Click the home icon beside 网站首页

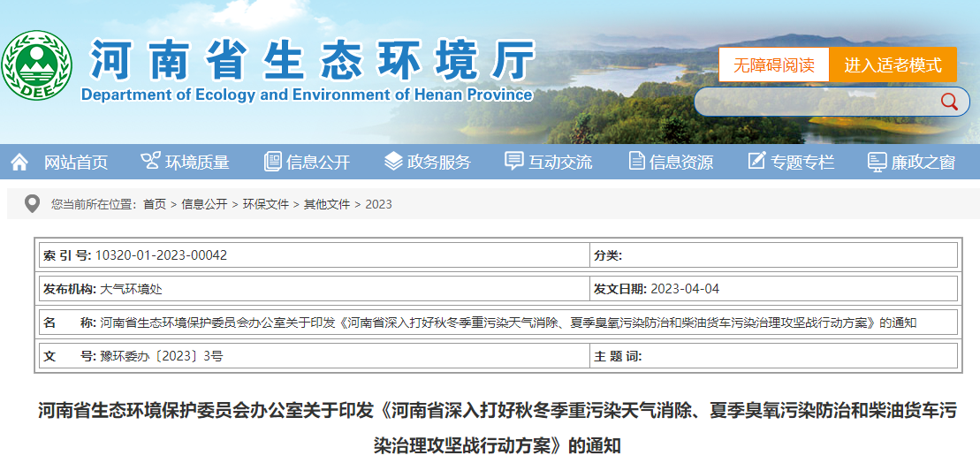[20, 163]
